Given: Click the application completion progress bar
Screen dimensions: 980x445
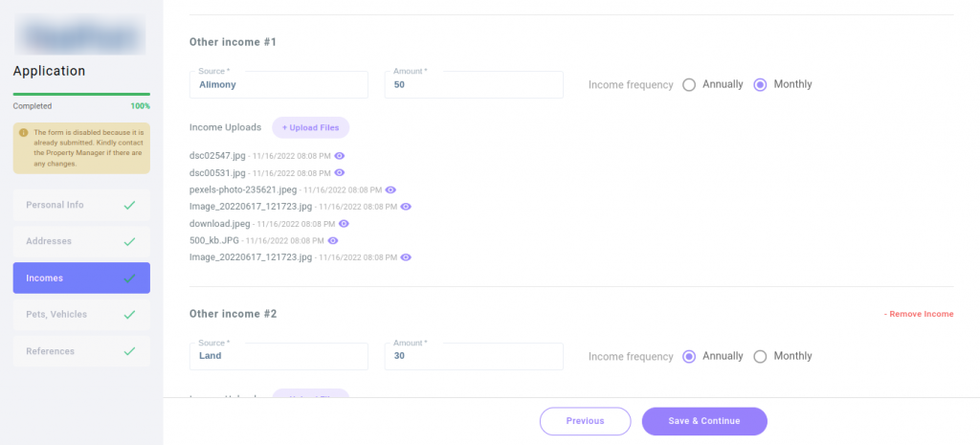Looking at the screenshot, I should 81,94.
